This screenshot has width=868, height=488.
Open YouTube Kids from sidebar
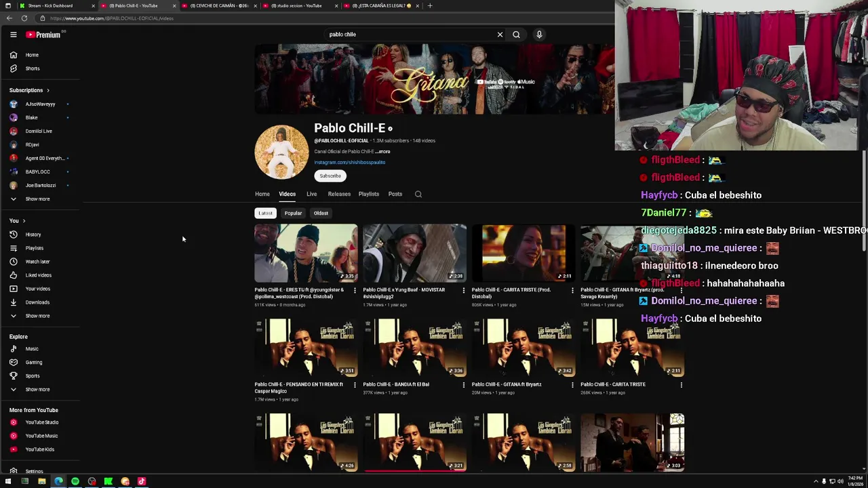[x=41, y=449]
